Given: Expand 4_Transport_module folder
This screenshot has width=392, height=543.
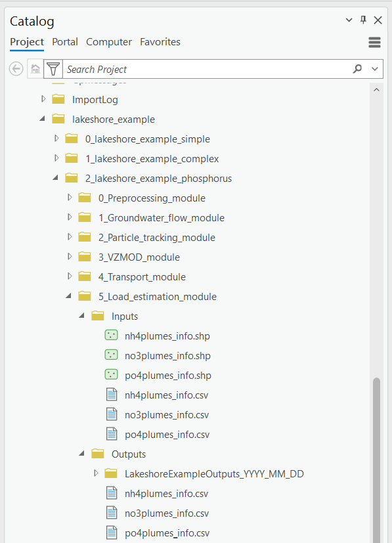Looking at the screenshot, I should pos(70,276).
